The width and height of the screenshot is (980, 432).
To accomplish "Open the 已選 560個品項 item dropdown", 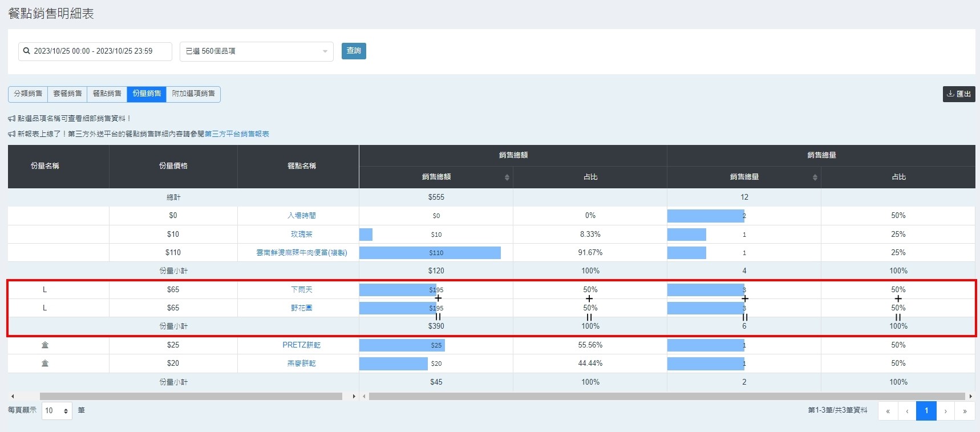I will [256, 51].
